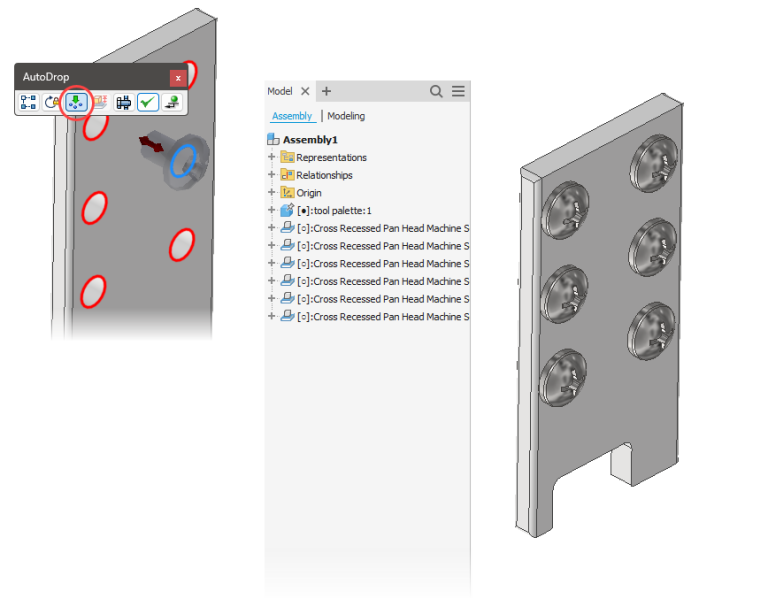The height and width of the screenshot is (599, 768).
Task: Expand the Representations folder
Action: [x=272, y=157]
